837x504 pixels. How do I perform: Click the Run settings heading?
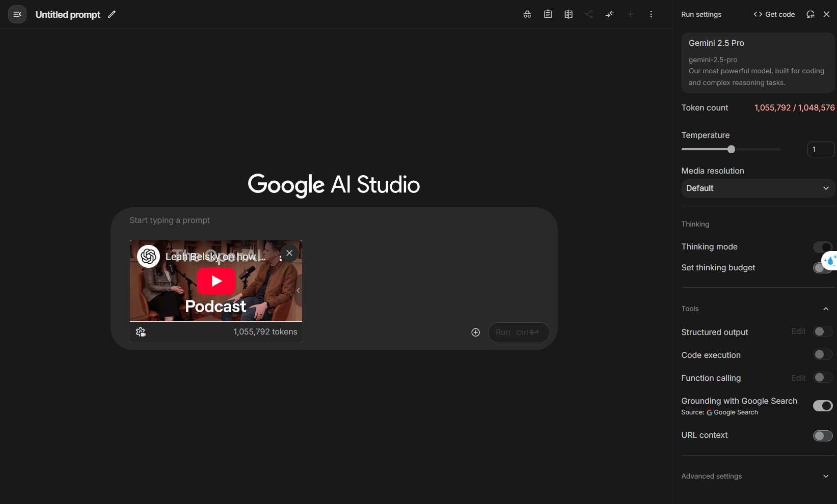coord(701,14)
